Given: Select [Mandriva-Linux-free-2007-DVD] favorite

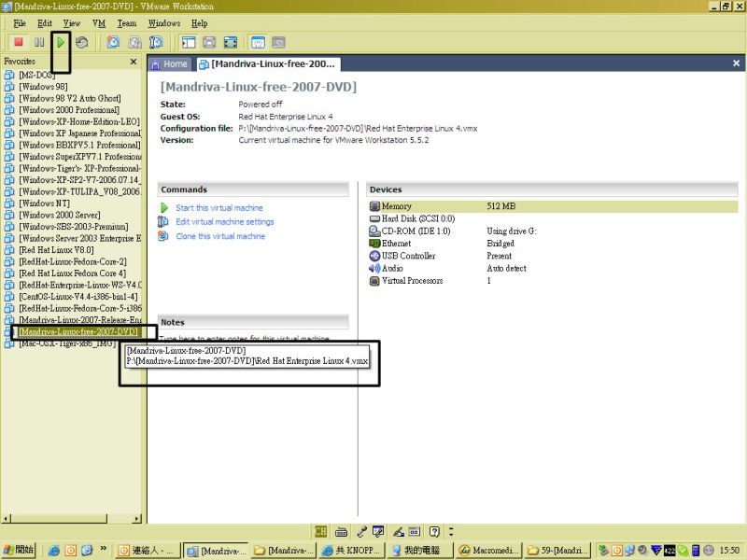Looking at the screenshot, I should (78, 331).
